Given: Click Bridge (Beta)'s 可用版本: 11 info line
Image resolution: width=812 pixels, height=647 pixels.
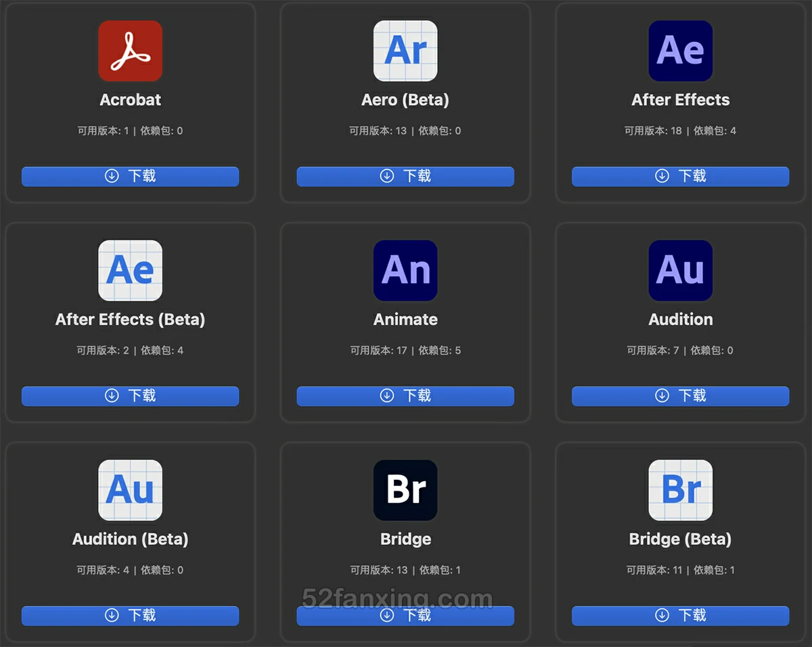Looking at the screenshot, I should (x=681, y=571).
